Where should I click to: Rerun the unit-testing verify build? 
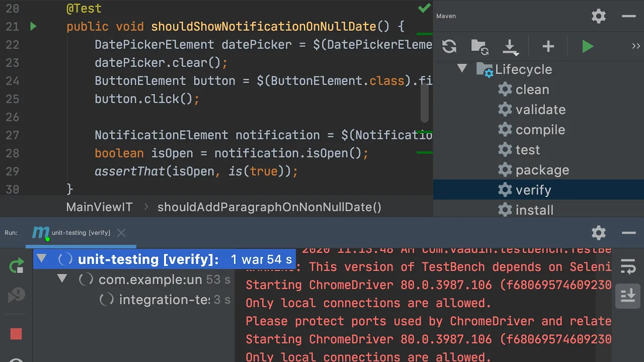16,266
